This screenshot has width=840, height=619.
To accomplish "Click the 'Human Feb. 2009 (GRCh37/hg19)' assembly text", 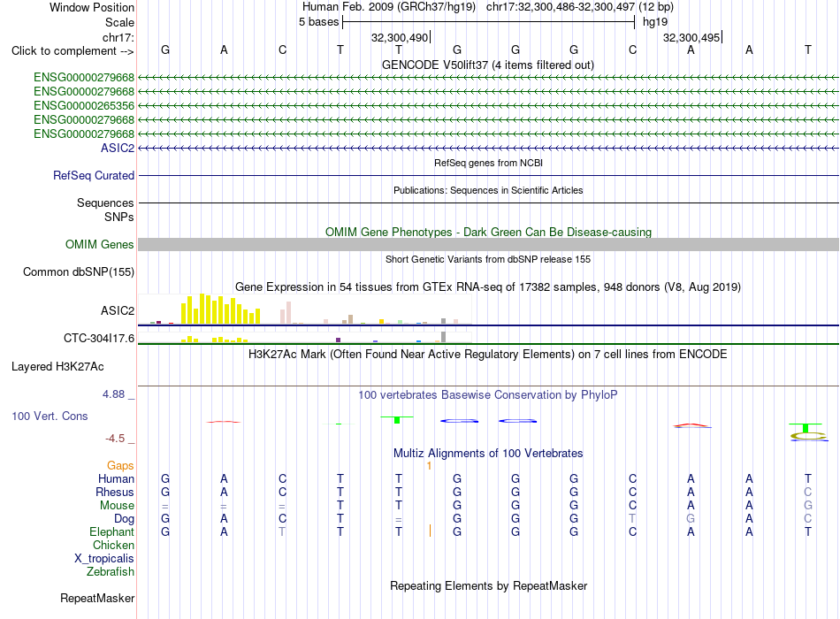I will point(389,7).
